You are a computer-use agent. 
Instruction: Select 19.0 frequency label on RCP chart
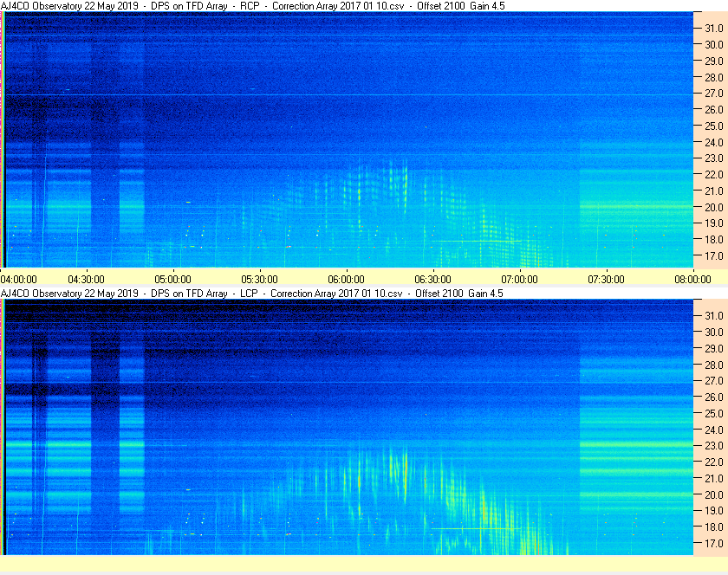coord(714,223)
